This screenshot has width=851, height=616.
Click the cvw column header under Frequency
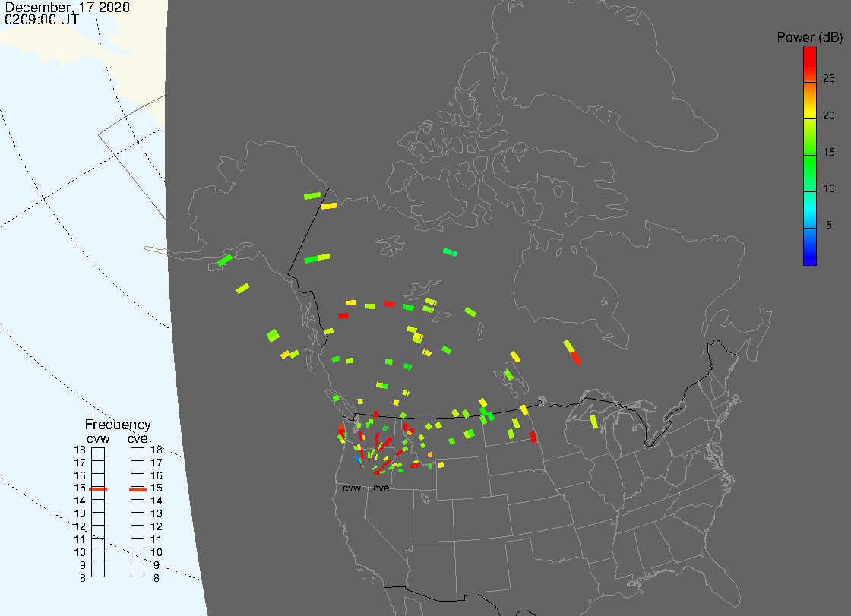tap(98, 438)
